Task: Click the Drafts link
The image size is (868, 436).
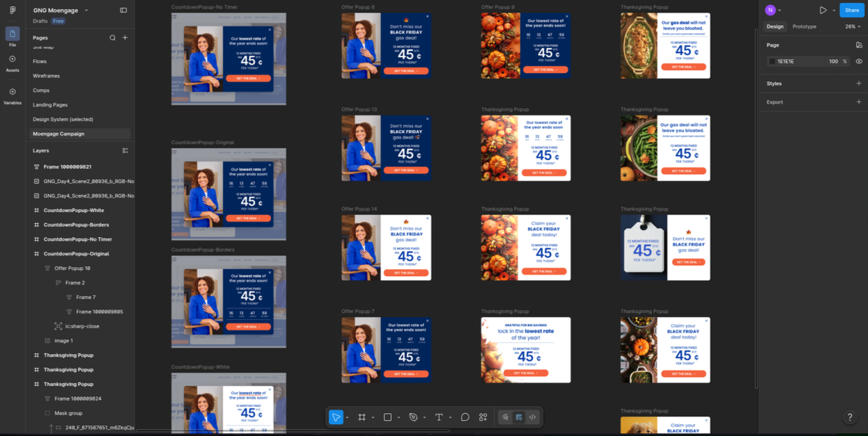Action: coord(40,22)
